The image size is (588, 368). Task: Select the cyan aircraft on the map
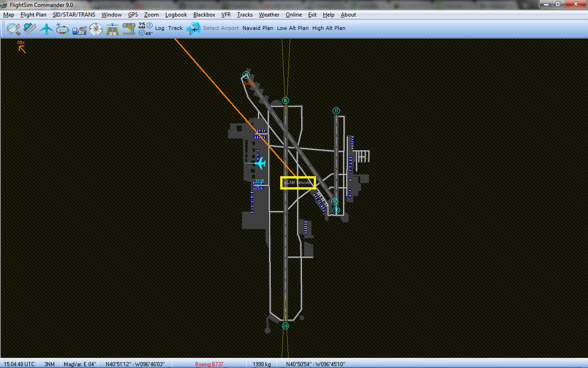pos(260,164)
